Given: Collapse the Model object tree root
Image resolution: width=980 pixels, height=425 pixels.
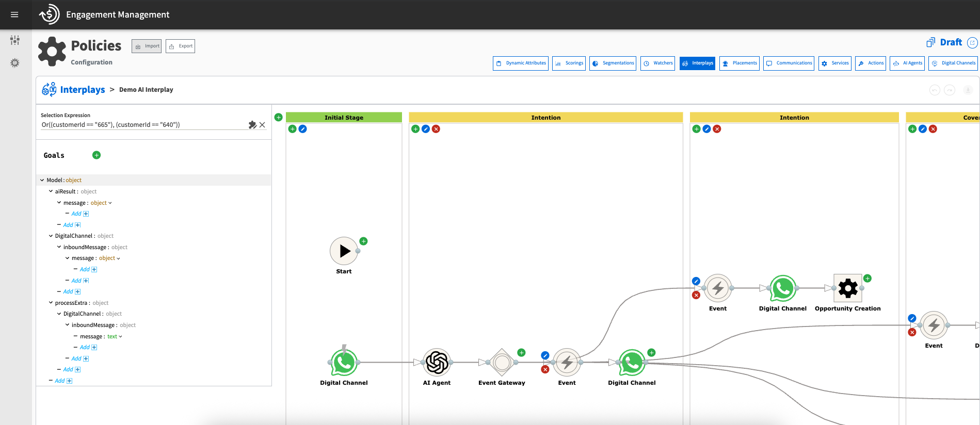Looking at the screenshot, I should 42,180.
